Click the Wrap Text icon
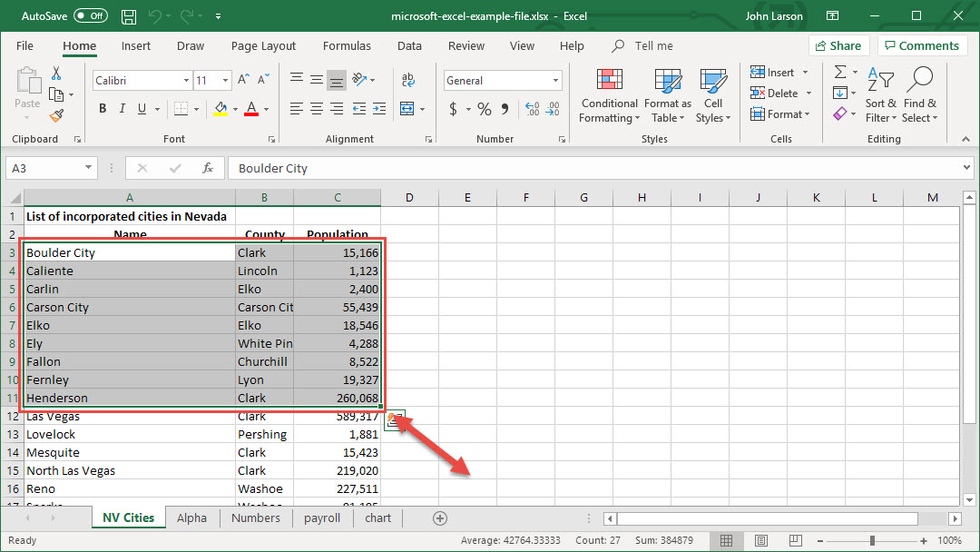This screenshot has width=980, height=552. tap(407, 80)
